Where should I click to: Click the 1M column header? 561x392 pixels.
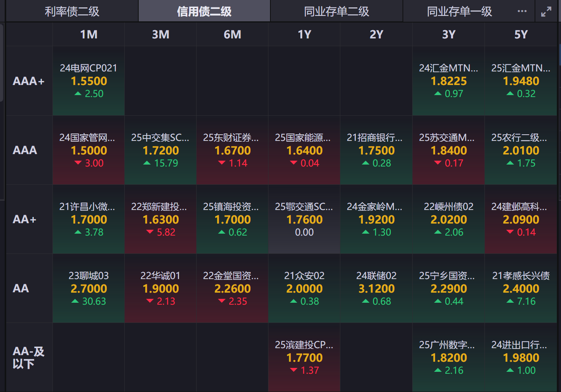pyautogui.click(x=89, y=35)
